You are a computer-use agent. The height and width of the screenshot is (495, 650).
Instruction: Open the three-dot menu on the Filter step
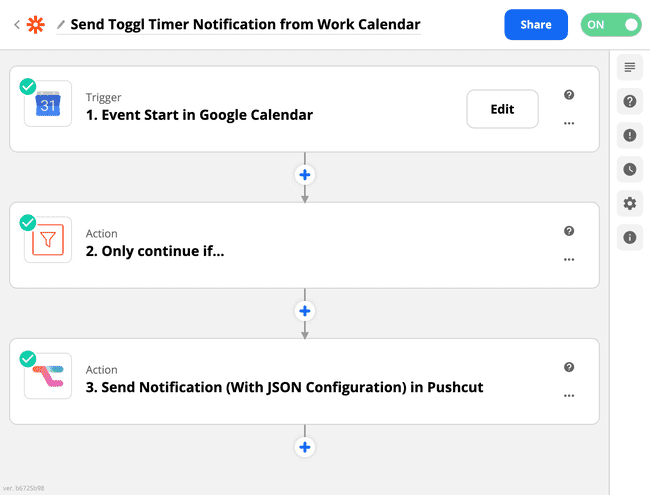pyautogui.click(x=569, y=260)
